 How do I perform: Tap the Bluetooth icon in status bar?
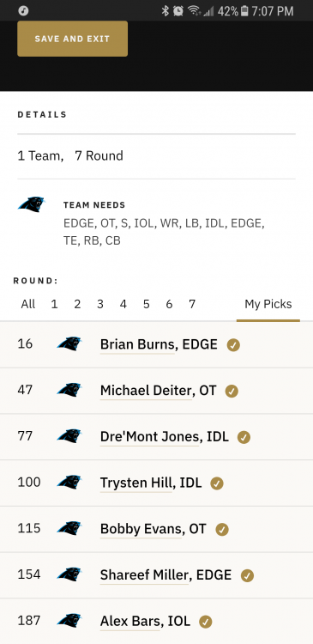coord(166,11)
